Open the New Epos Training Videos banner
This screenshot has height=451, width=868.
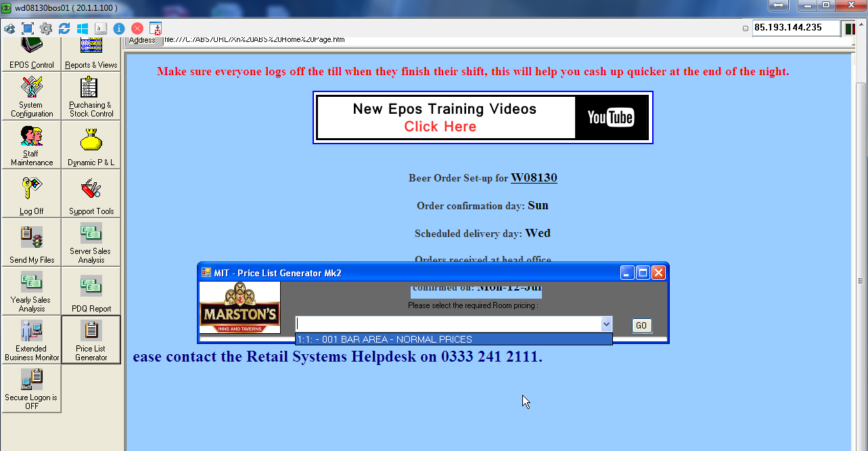coord(482,118)
